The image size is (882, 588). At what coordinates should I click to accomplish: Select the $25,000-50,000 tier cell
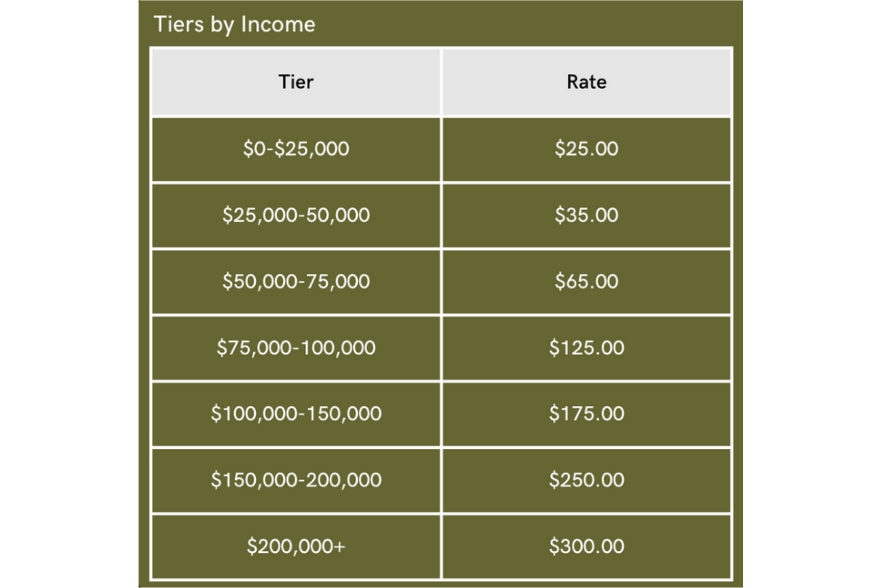point(295,215)
